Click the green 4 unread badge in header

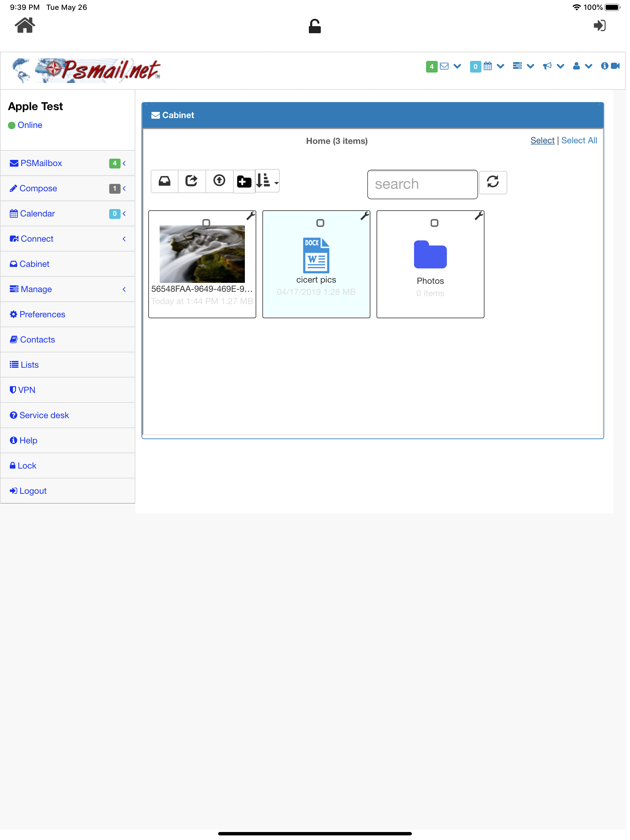pyautogui.click(x=431, y=66)
